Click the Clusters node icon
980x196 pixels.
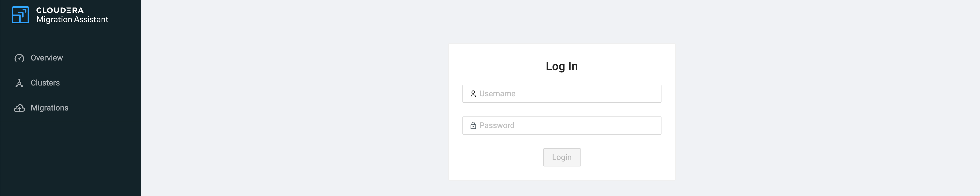(19, 83)
